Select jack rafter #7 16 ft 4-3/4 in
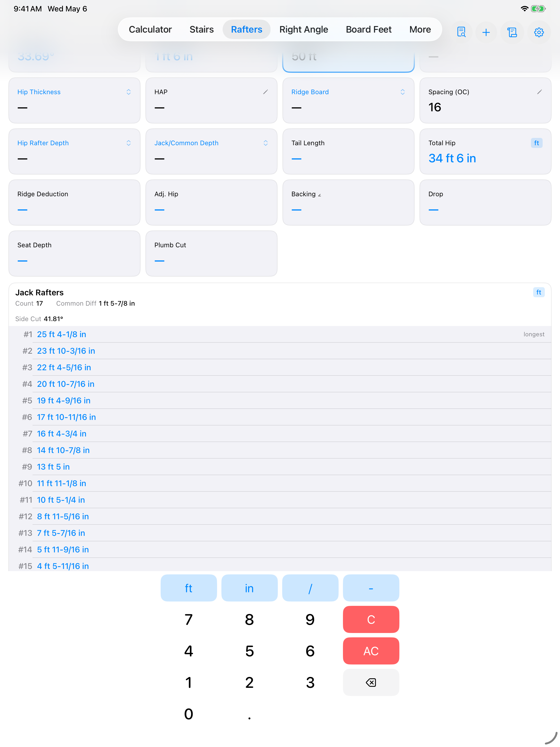 (280, 433)
